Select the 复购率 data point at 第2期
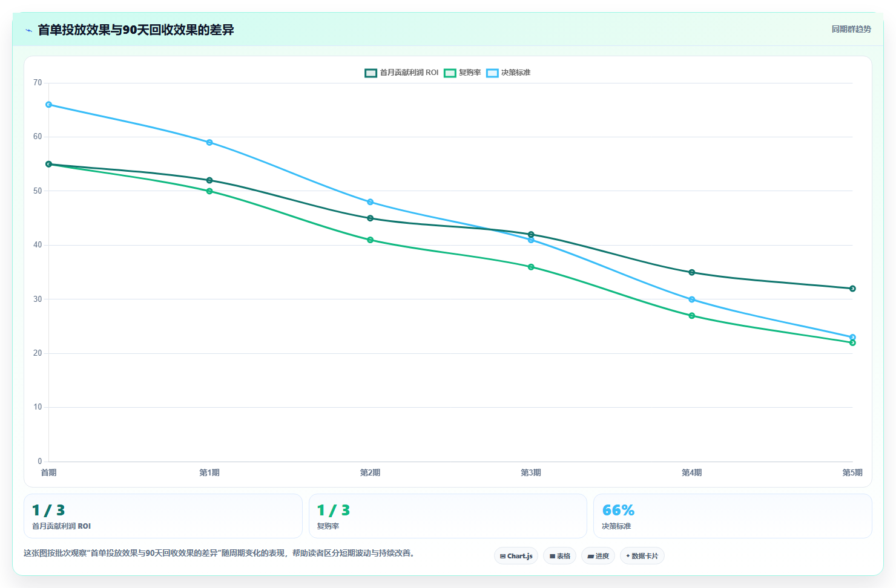Screen dimensions: 896x588 pyautogui.click(x=371, y=240)
